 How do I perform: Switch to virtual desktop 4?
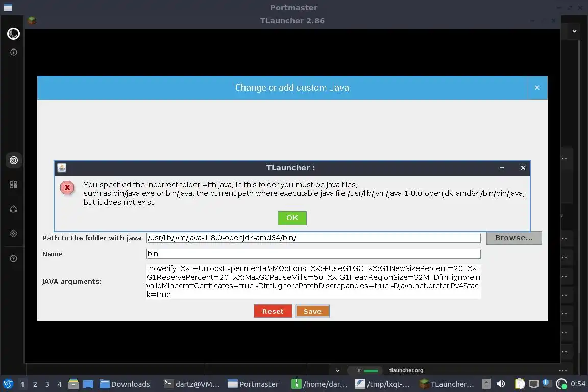coord(59,384)
